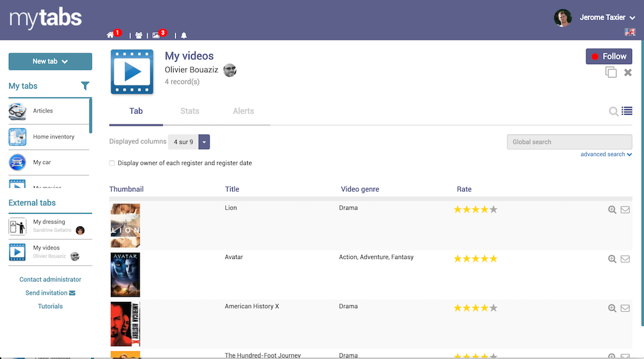The image size is (644, 359).
Task: Expand the advanced search link
Action: click(606, 155)
